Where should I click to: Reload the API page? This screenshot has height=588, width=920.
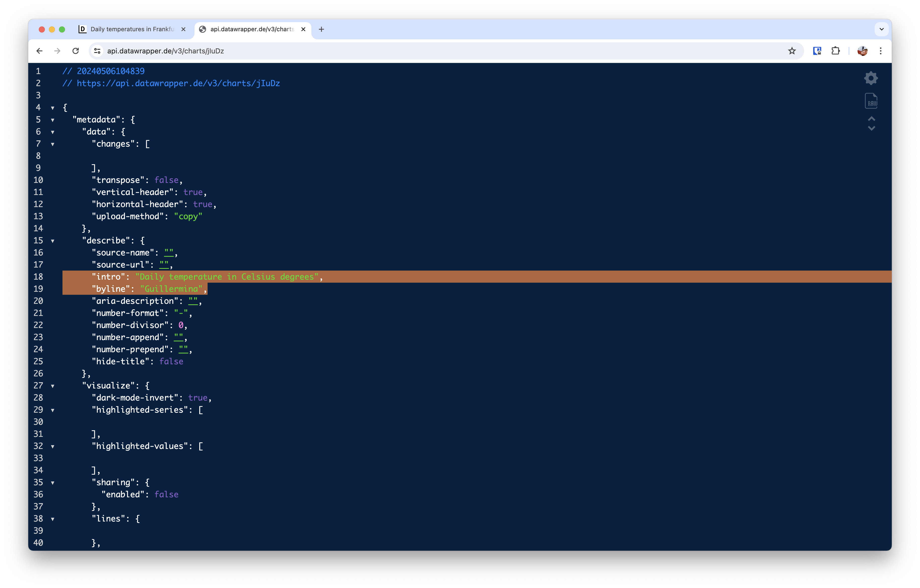pyautogui.click(x=76, y=51)
